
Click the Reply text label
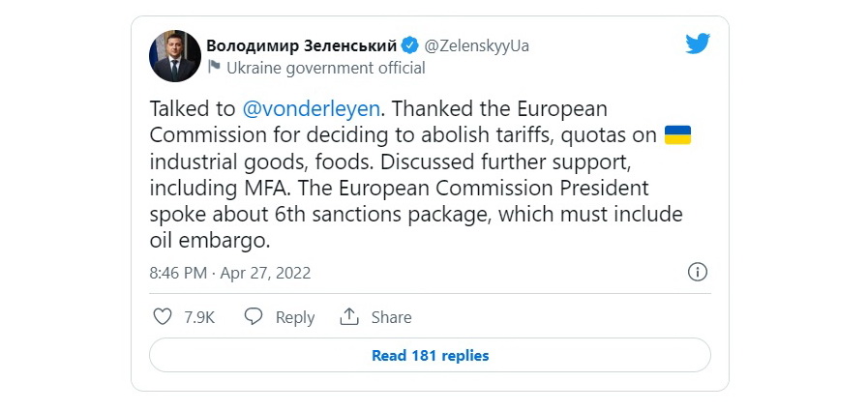click(295, 317)
